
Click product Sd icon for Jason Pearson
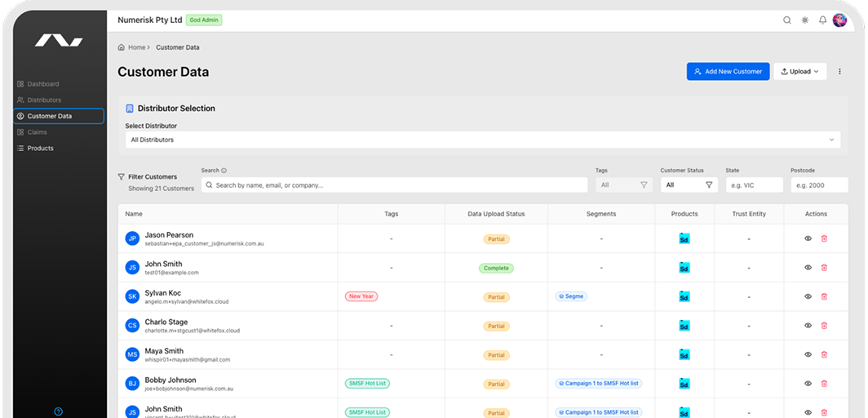[x=684, y=238]
